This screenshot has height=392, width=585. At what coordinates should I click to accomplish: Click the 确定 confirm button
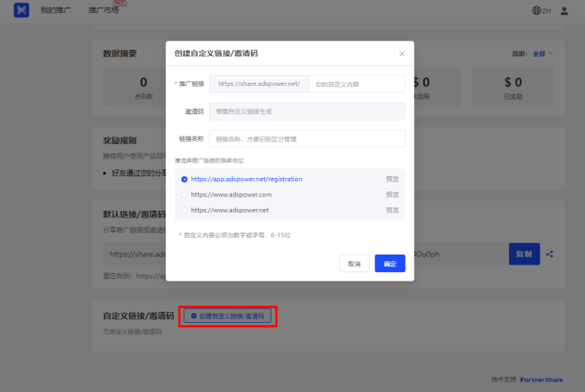[x=390, y=264]
